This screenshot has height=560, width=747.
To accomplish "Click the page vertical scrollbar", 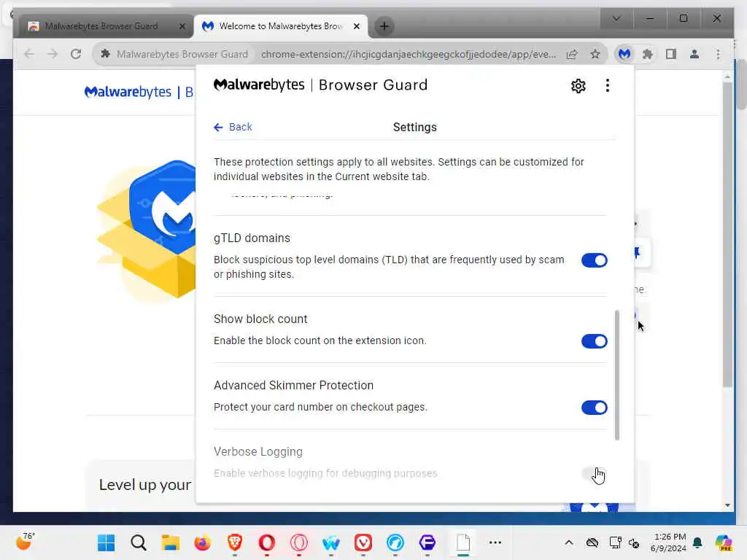I will pyautogui.click(x=727, y=234).
